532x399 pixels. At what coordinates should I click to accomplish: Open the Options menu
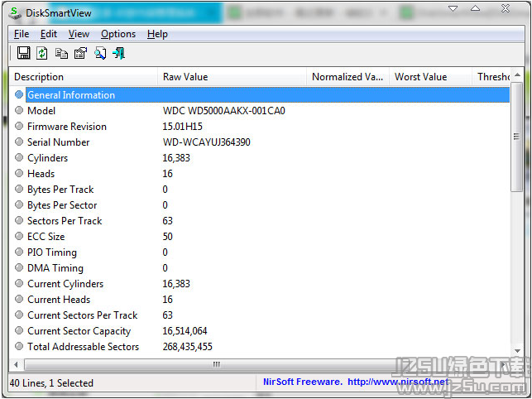pos(118,34)
